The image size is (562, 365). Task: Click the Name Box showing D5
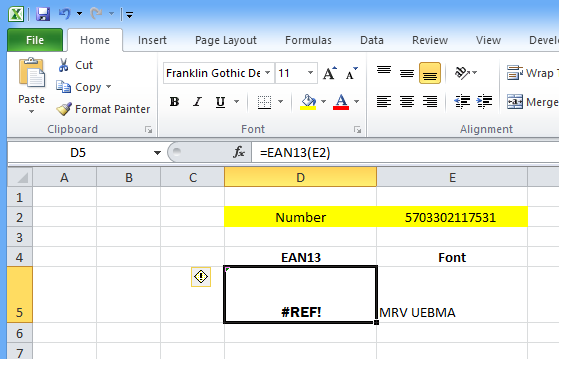tap(78, 153)
